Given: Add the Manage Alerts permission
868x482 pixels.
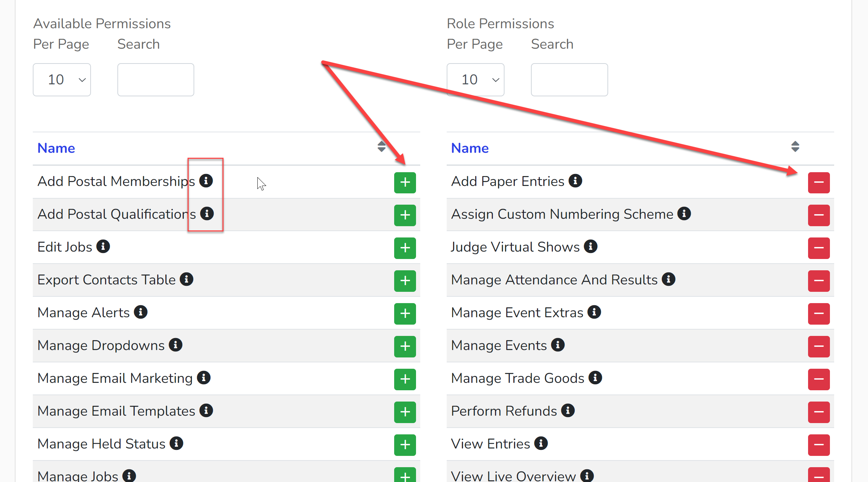Looking at the screenshot, I should tap(405, 314).
